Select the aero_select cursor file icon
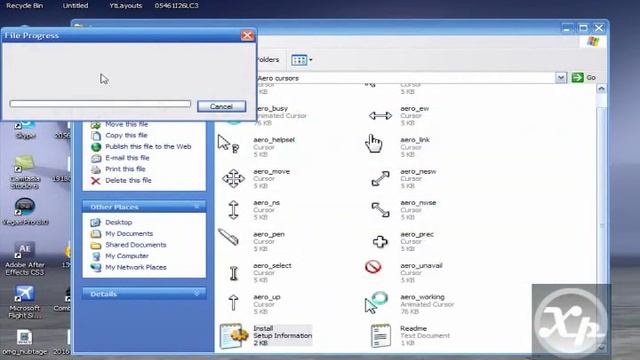The width and height of the screenshot is (640, 360). point(233,273)
